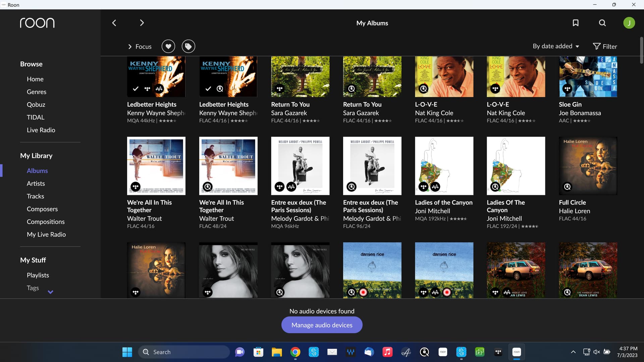Go forward with right arrow
This screenshot has width=644, height=362.
point(142,23)
